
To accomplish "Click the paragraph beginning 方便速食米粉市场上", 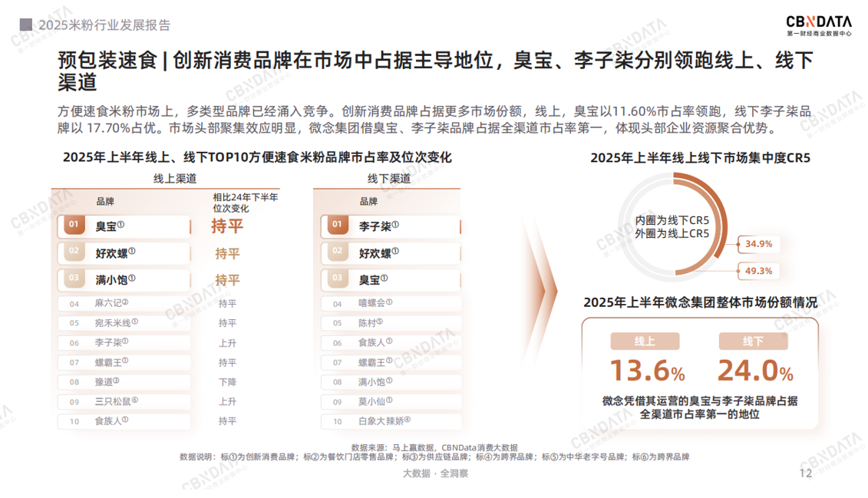I will 434,120.
